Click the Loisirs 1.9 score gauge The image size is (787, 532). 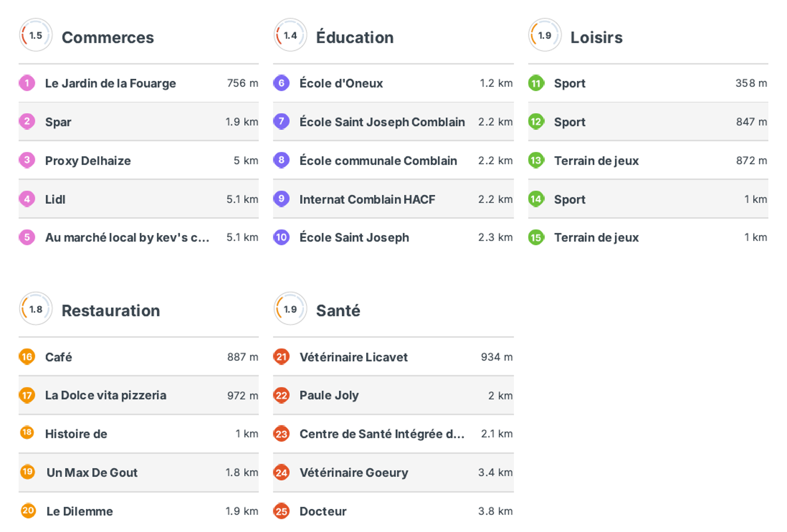[x=545, y=35]
